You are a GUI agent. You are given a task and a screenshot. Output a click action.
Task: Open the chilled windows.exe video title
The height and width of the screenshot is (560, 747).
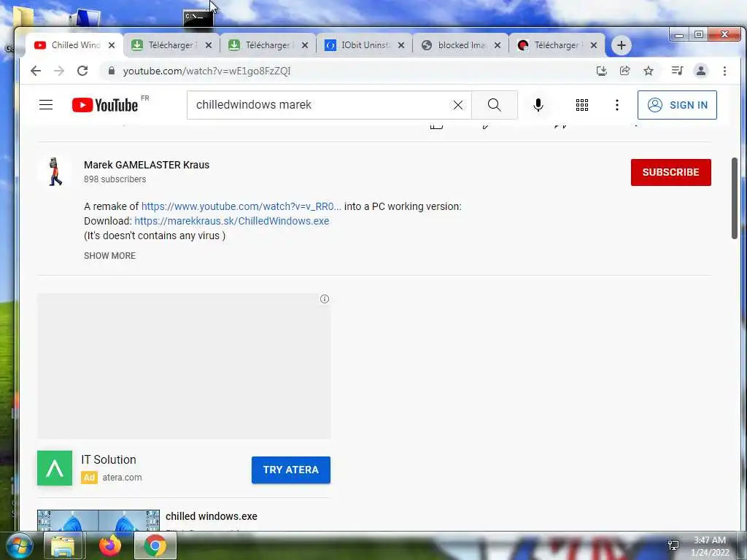pyautogui.click(x=212, y=516)
